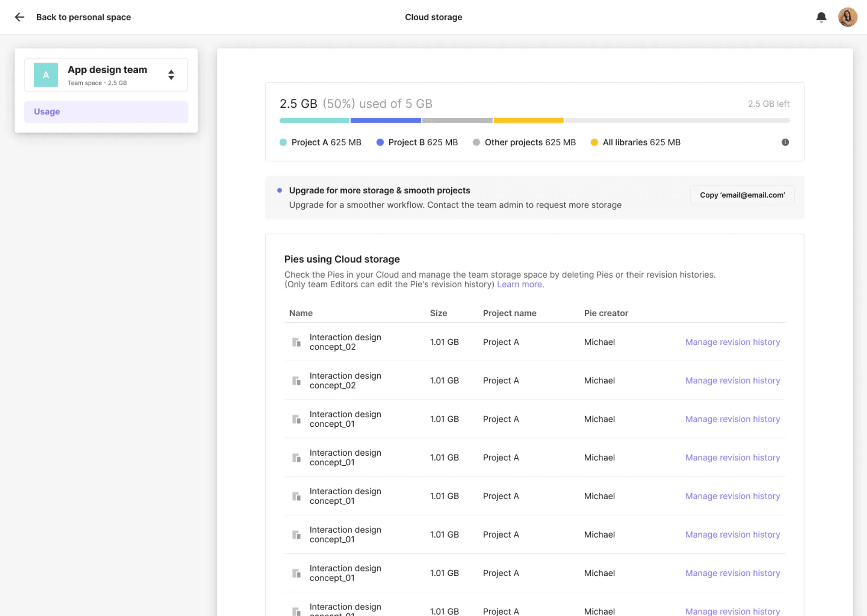The height and width of the screenshot is (616, 867).
Task: Click the yellow All libraries bar segment
Action: click(x=528, y=120)
